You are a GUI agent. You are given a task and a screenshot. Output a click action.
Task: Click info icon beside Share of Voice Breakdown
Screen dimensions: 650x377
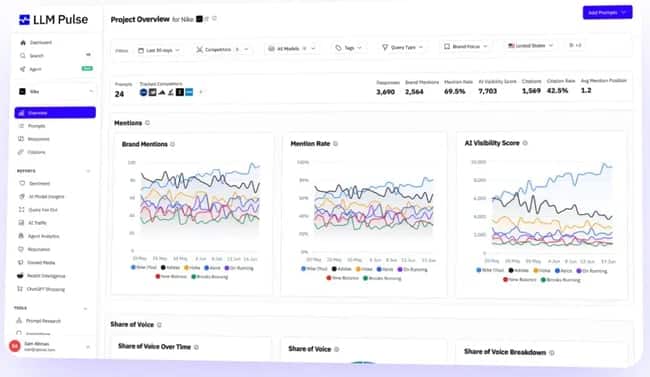[552, 353]
